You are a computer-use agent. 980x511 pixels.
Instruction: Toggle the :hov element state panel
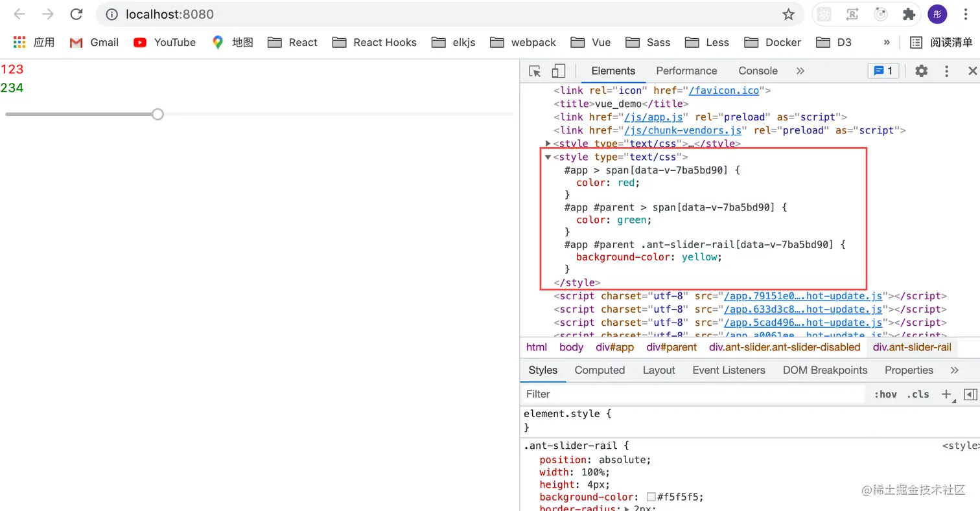(885, 394)
